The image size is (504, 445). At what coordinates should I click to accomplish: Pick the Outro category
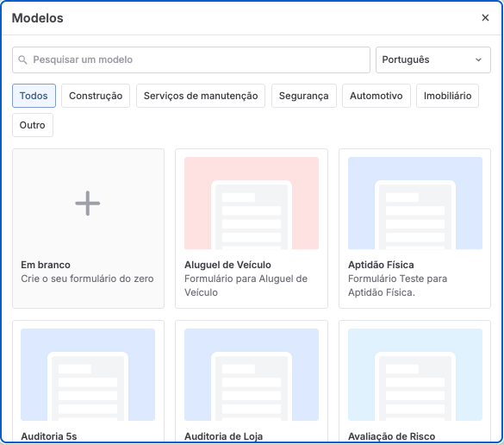point(33,125)
